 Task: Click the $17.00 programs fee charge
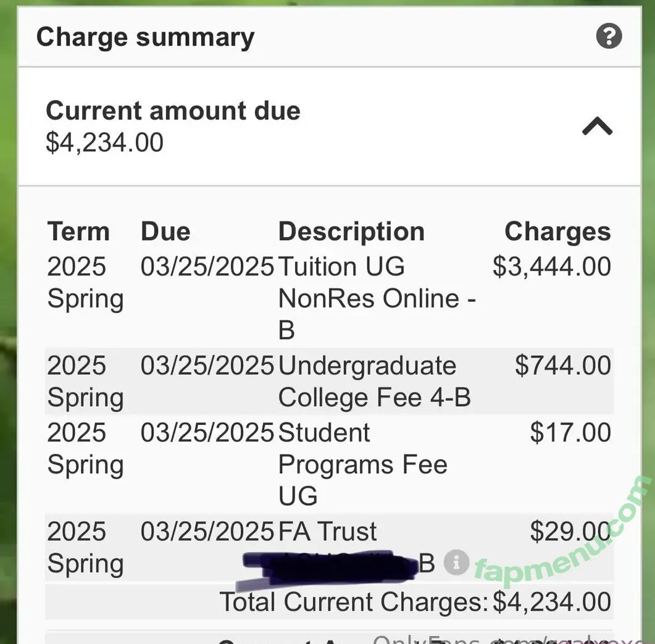coord(570,432)
